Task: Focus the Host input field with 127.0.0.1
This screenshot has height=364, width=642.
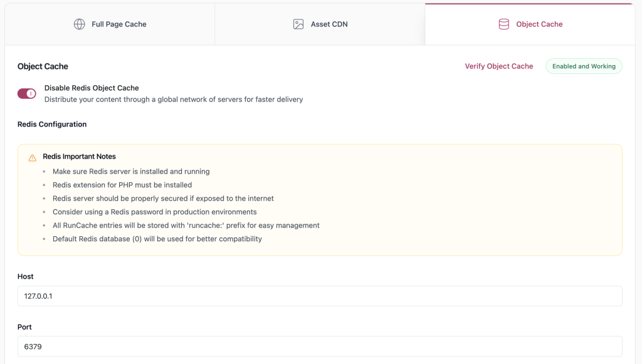Action: [x=320, y=296]
